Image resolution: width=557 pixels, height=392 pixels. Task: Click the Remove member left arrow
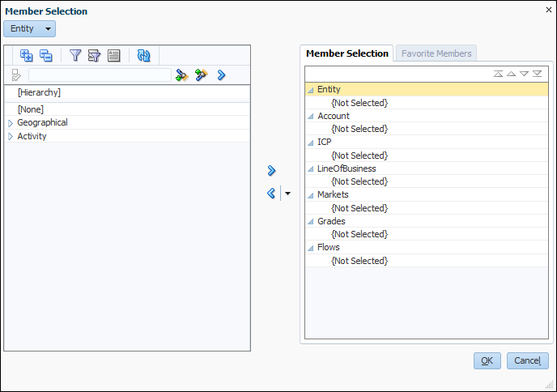(x=271, y=194)
